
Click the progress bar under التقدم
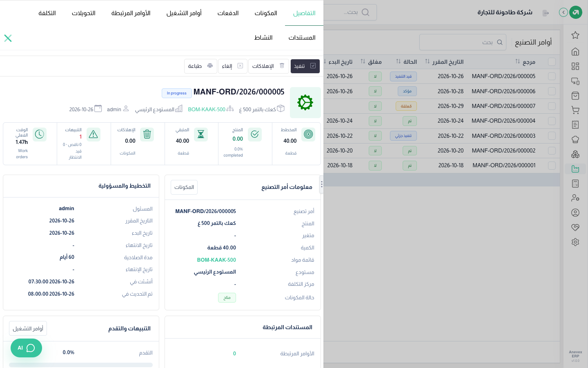click(x=81, y=365)
